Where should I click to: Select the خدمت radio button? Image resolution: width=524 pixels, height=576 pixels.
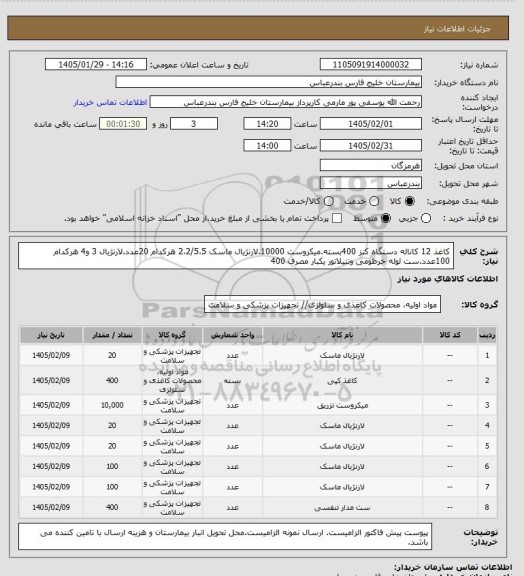(x=374, y=201)
